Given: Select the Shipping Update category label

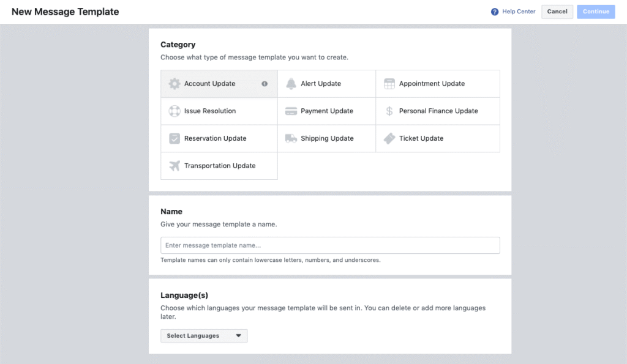Looking at the screenshot, I should pos(327,139).
